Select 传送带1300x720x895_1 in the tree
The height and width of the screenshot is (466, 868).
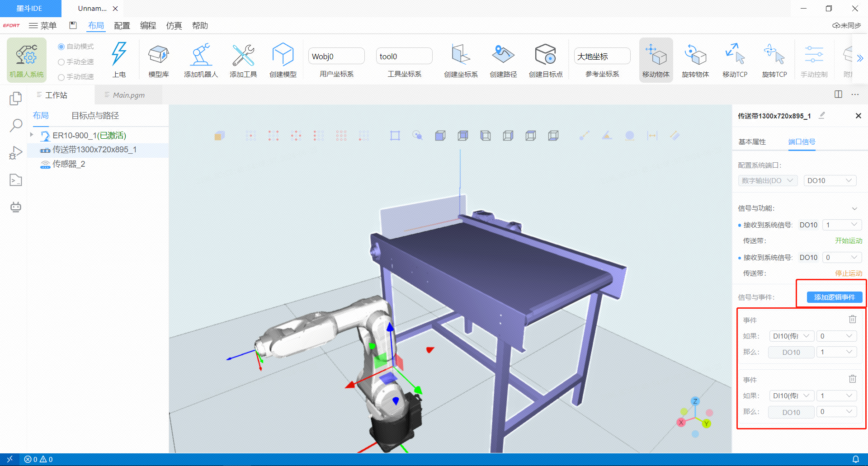point(98,150)
